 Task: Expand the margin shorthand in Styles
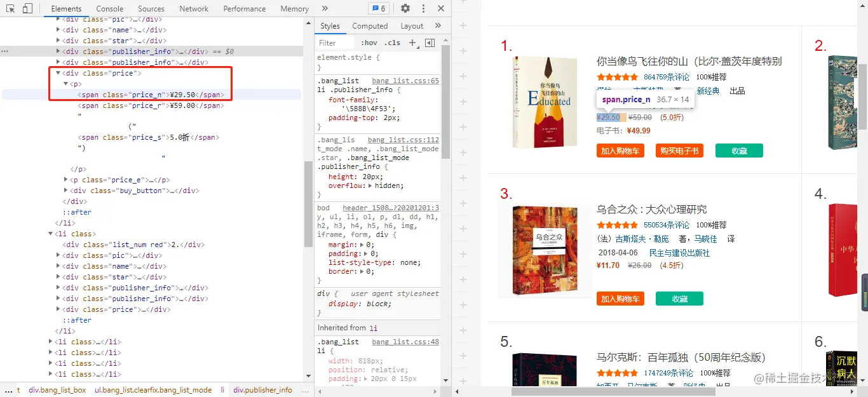tap(362, 245)
